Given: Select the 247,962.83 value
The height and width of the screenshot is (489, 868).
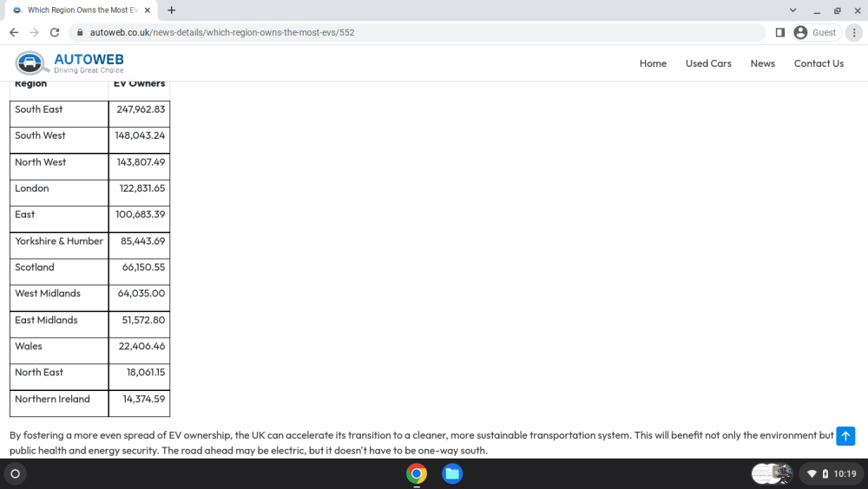Looking at the screenshot, I should click(141, 109).
